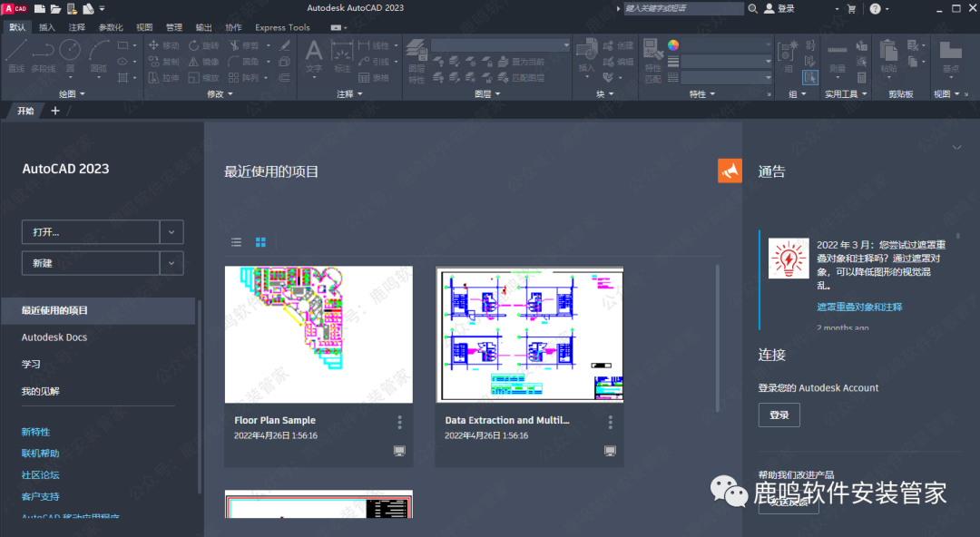
Task: Expand the Utilities (实用工具) panel
Action: click(846, 93)
